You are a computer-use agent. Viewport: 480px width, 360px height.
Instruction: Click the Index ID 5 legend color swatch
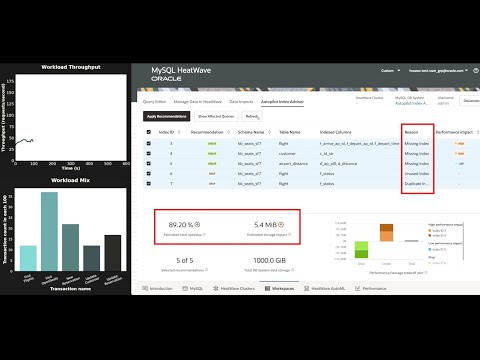(x=430, y=249)
